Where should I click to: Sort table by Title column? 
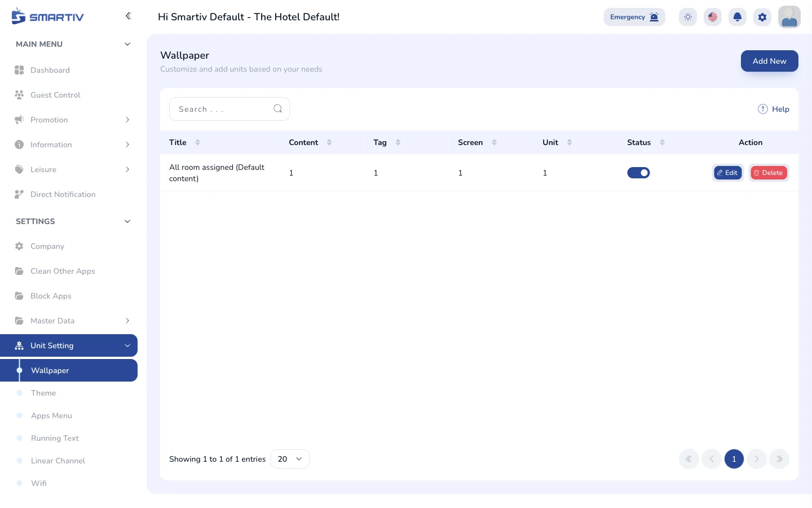(x=197, y=142)
